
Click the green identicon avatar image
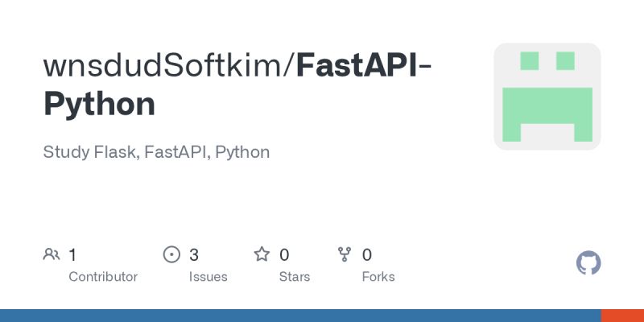pyautogui.click(x=547, y=97)
